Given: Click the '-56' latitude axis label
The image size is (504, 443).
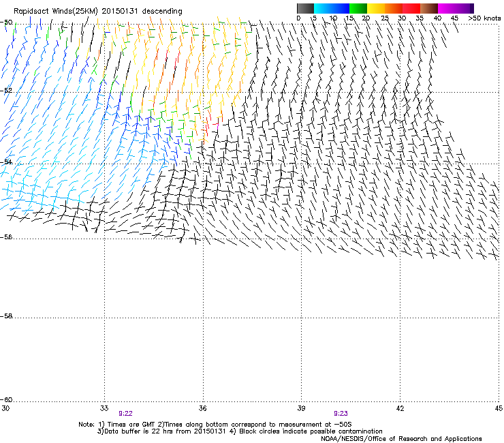Looking at the screenshot, I should 6,237.
